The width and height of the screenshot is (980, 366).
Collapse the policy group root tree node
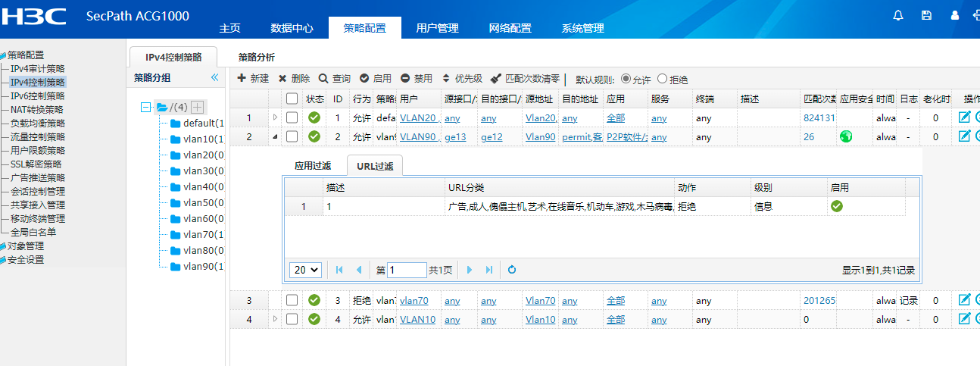coord(147,107)
